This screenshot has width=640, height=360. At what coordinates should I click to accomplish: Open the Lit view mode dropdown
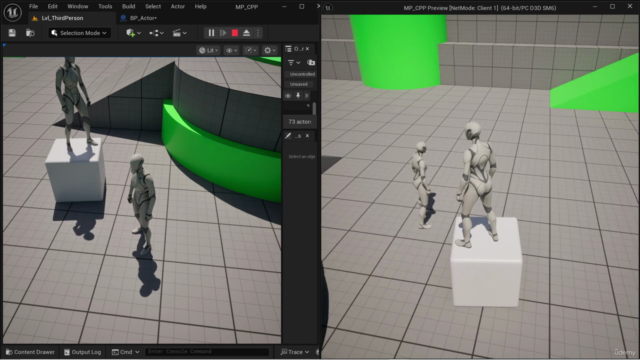coord(209,50)
